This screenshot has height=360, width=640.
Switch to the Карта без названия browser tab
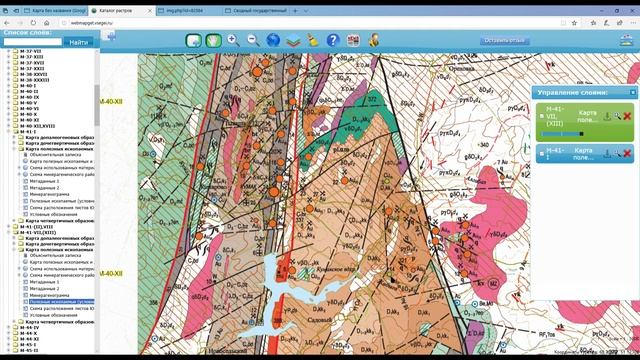[54, 11]
